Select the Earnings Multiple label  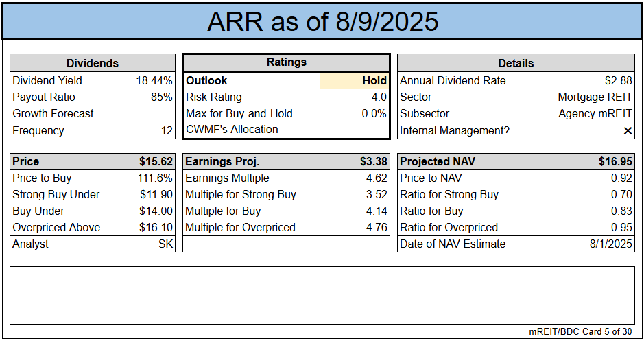pos(227,178)
